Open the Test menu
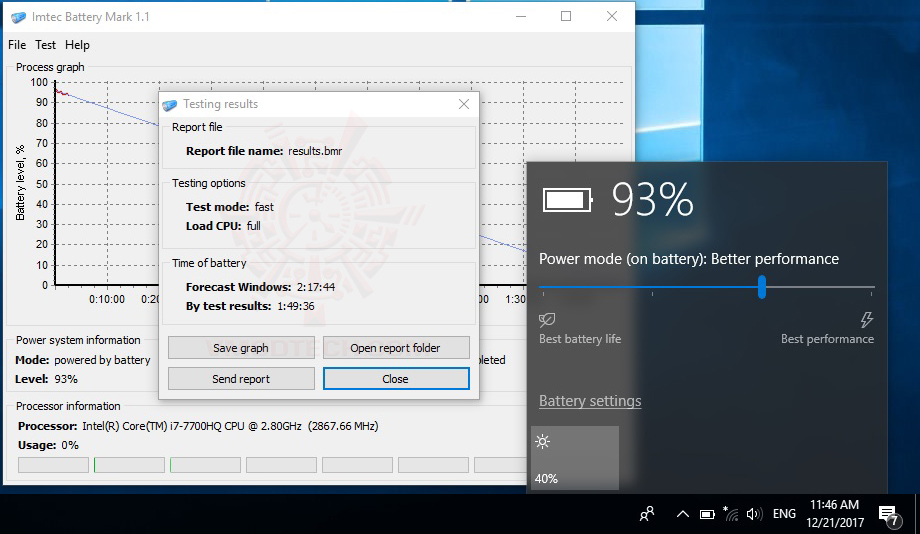Viewport: 920px width, 534px height. coord(45,45)
